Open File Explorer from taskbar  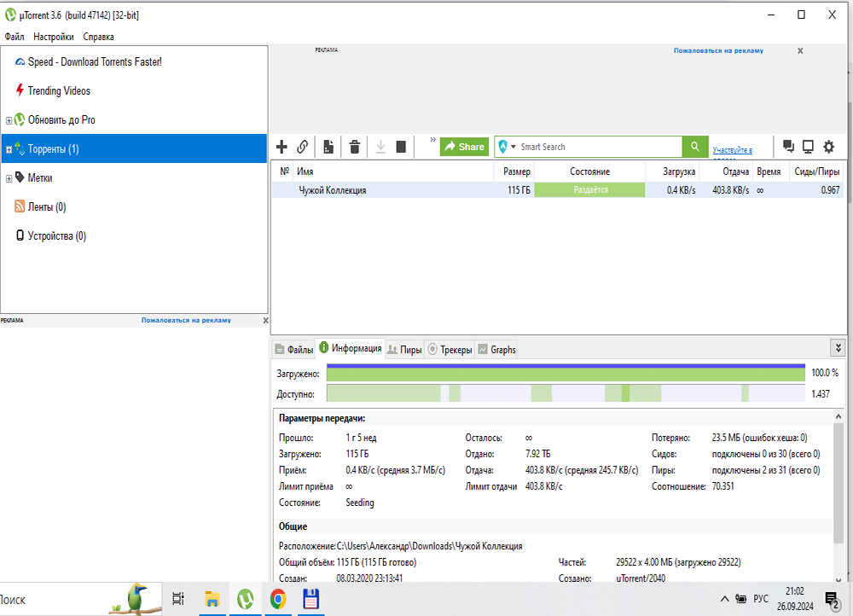pos(212,599)
